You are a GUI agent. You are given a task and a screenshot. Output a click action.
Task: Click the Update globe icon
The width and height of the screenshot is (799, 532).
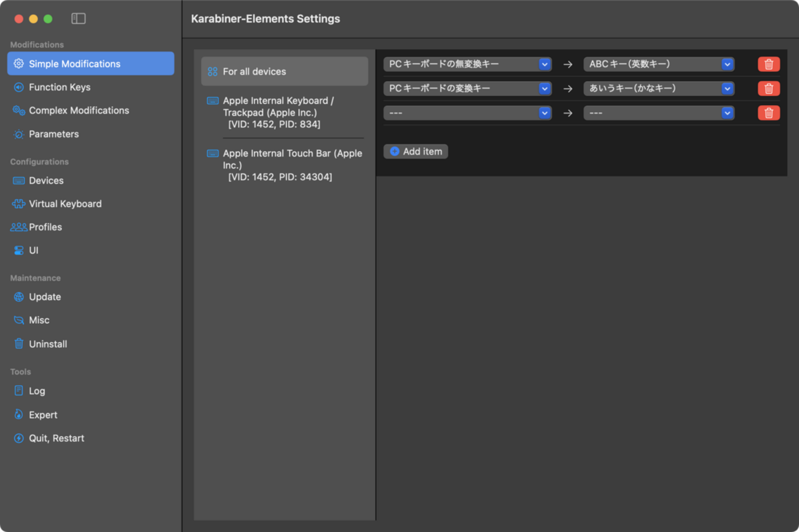(18, 297)
